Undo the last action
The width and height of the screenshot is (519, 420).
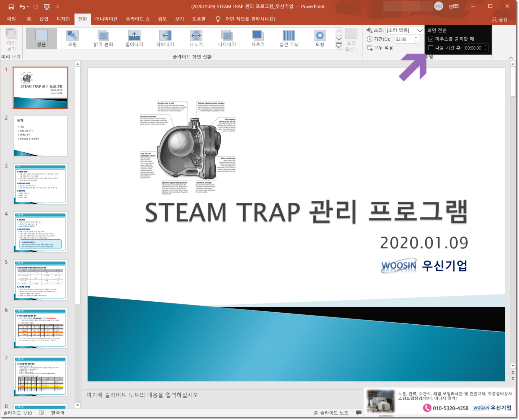pyautogui.click(x=22, y=6)
